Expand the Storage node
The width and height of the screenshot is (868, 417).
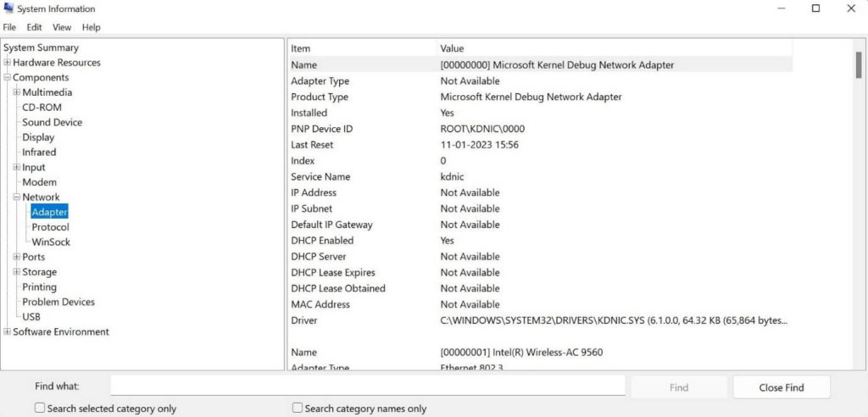tap(17, 272)
